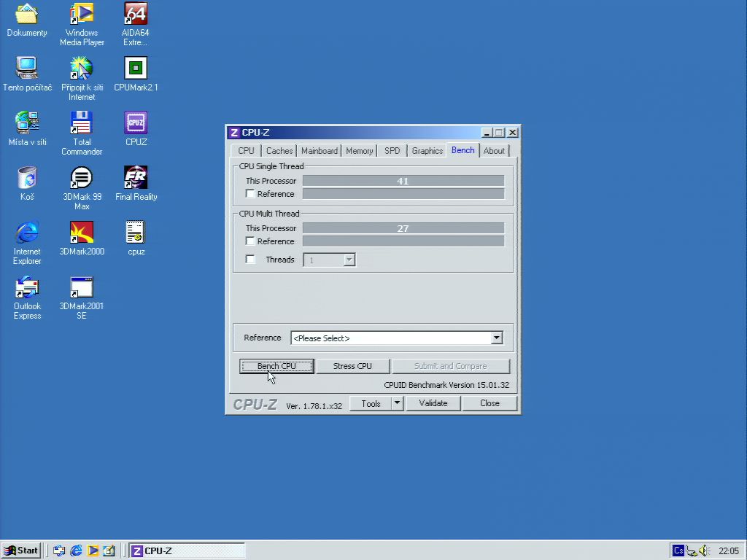Click the network connection tray icon

tap(692, 551)
